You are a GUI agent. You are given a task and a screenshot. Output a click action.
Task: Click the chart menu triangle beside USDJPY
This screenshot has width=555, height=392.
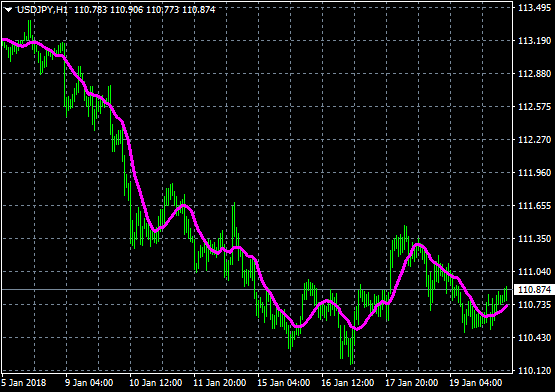click(8, 10)
